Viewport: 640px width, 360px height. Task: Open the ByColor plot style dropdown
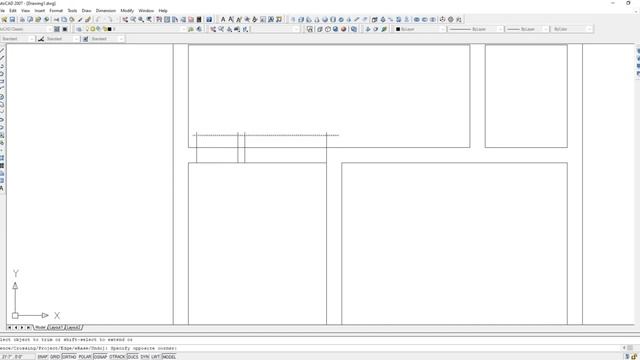(x=571, y=29)
